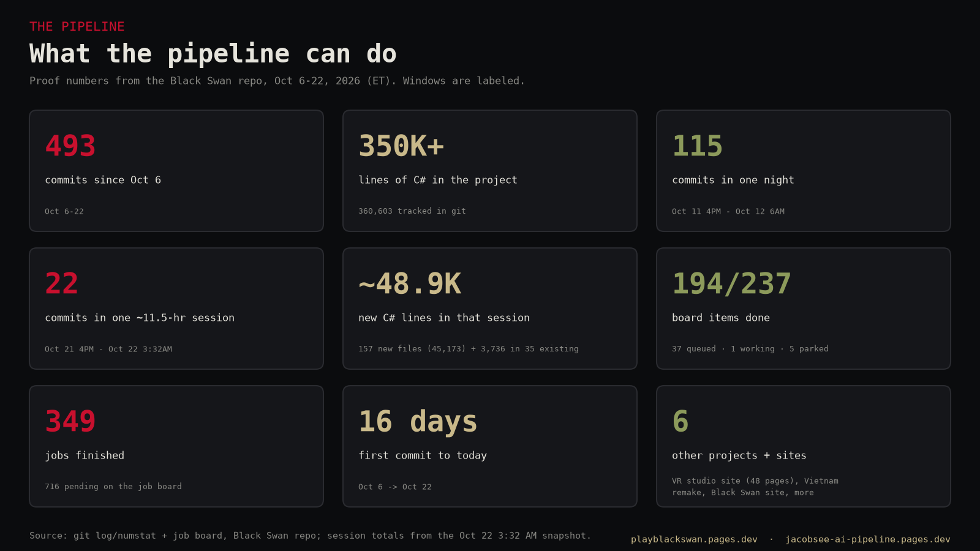980x551 pixels.
Task: Click the '350K+' figure
Action: click(401, 146)
